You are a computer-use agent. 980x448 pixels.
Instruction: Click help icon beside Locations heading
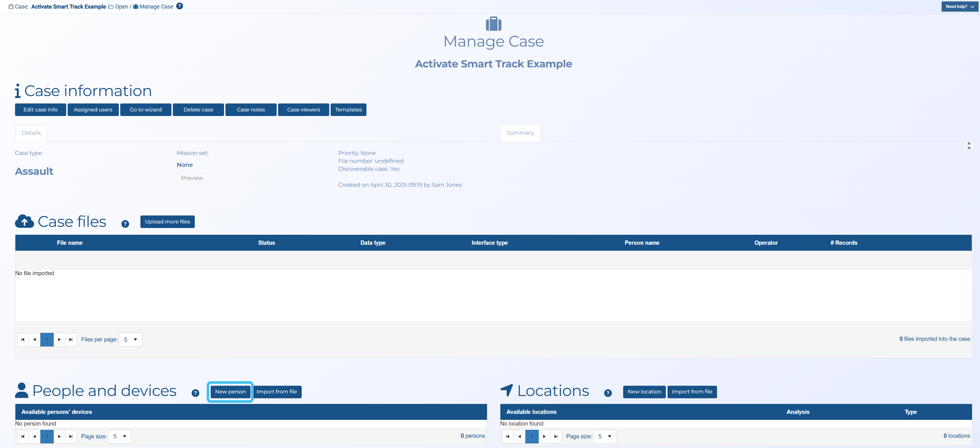608,393
